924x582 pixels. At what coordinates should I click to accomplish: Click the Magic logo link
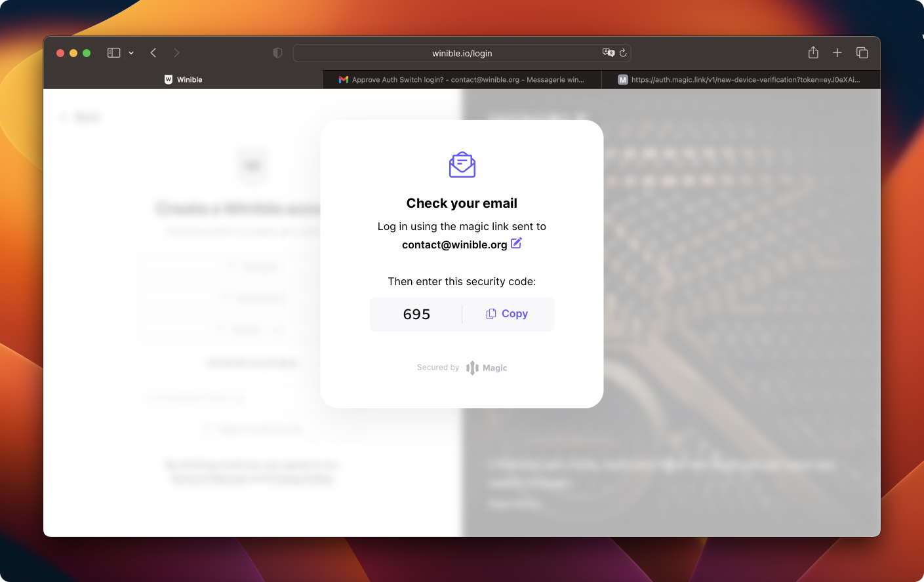click(x=487, y=368)
